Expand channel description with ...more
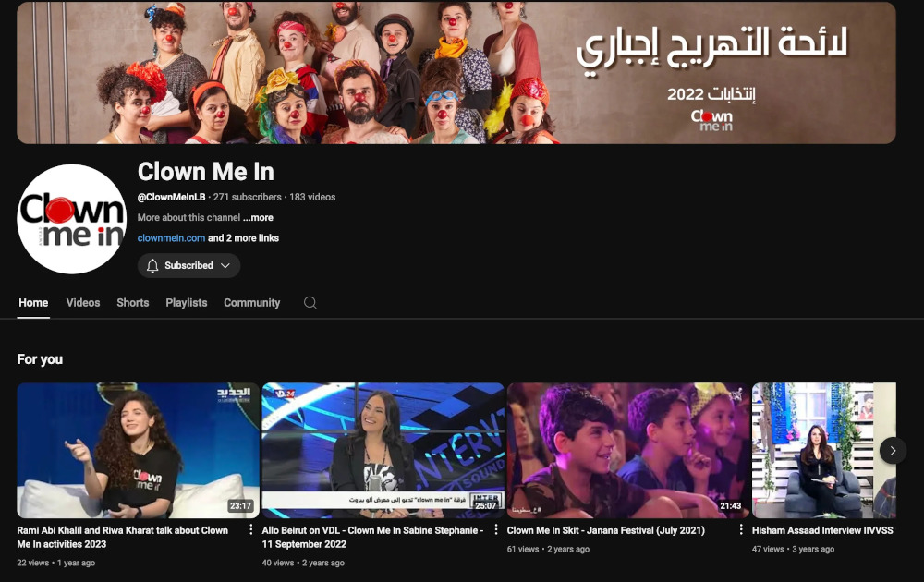Screen dimensions: 924x582 click(258, 217)
